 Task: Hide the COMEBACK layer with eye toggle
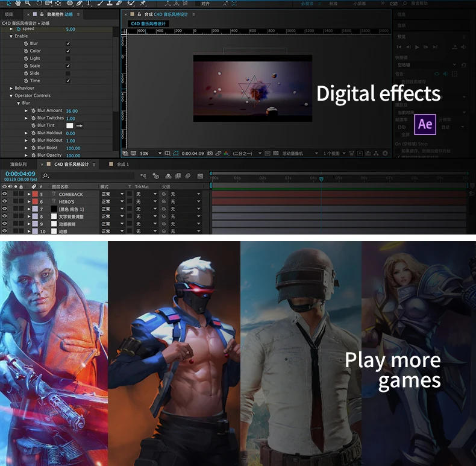(x=4, y=194)
